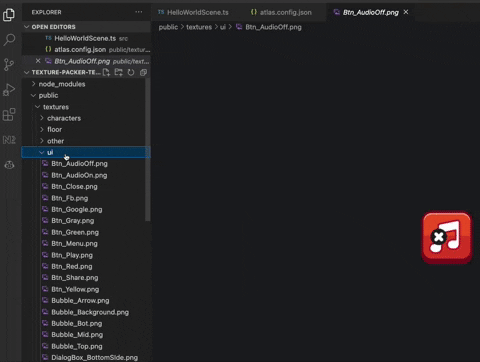Collapse the Open Editors section
The image size is (480, 362).
pos(86,27)
